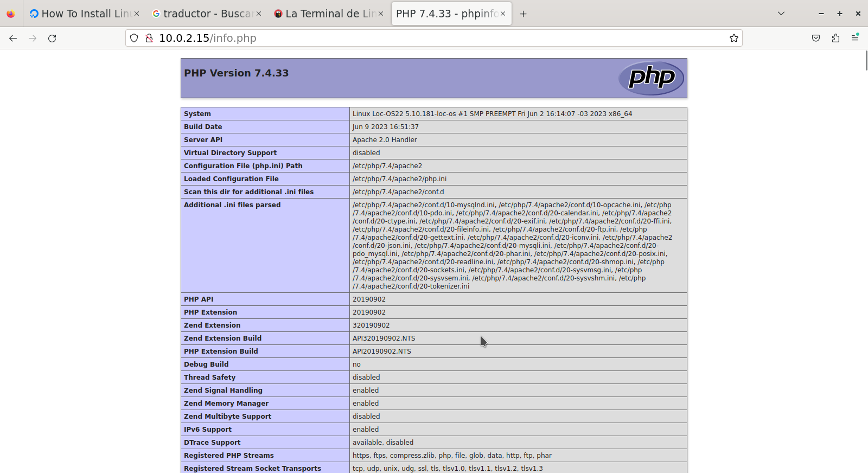
Task: Click the /etc/php/7.4/apache2/php.ini value
Action: click(x=400, y=179)
